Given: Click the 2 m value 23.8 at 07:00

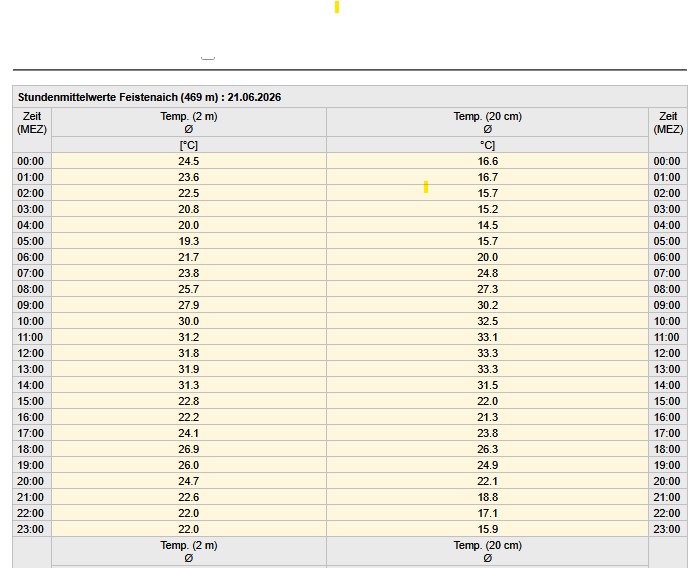Looking at the screenshot, I should pos(189,273).
